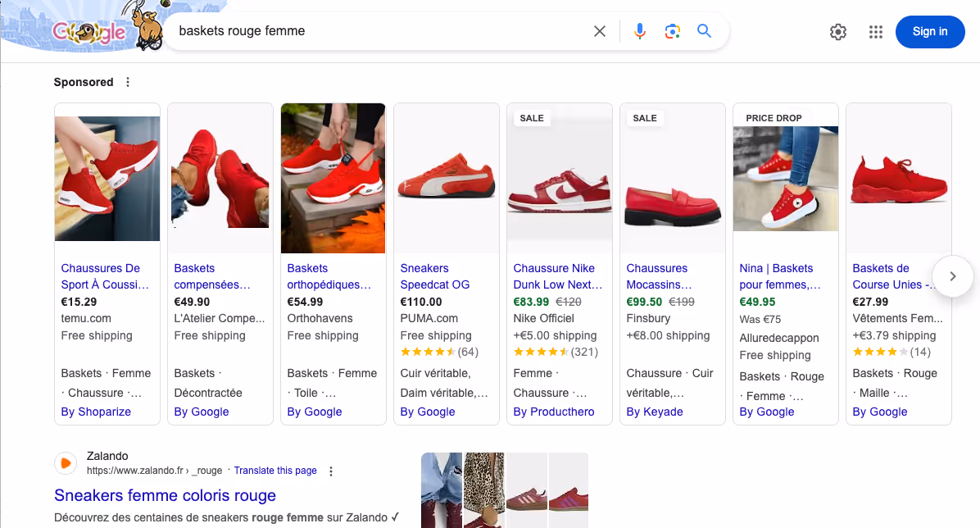Image resolution: width=980 pixels, height=528 pixels.
Task: Open the Baskets de Course Unies image
Action: (899, 180)
